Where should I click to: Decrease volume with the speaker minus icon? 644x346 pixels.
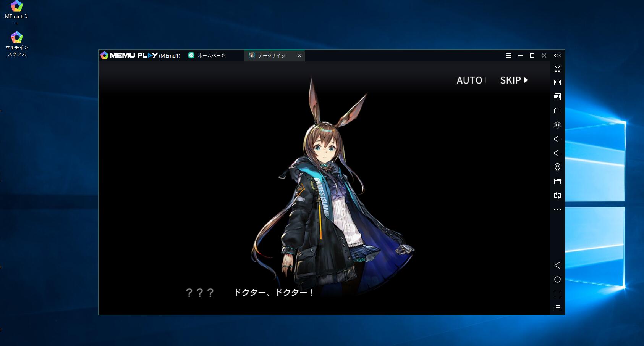(x=557, y=153)
